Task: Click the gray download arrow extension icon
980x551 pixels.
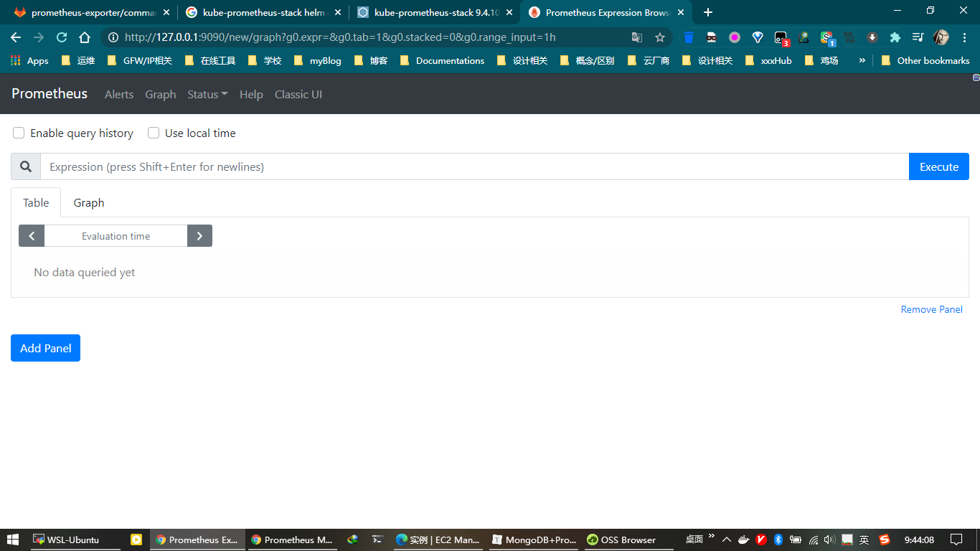Action: coord(872,37)
